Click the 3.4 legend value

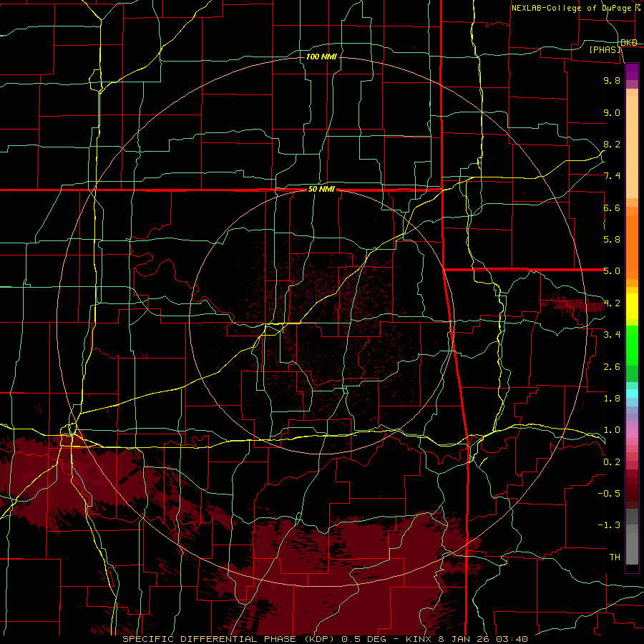tap(612, 335)
